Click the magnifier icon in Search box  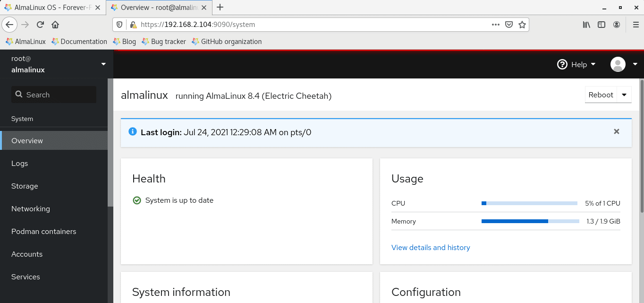19,95
